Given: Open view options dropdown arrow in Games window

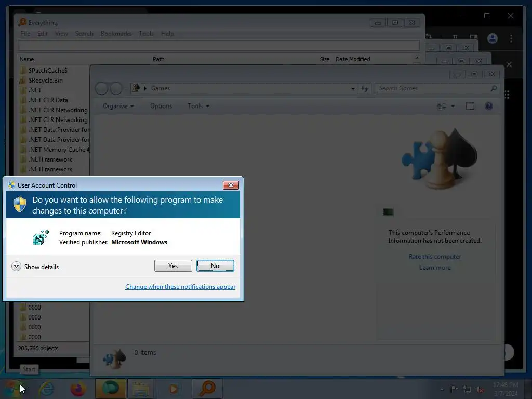Looking at the screenshot, I should (x=453, y=106).
